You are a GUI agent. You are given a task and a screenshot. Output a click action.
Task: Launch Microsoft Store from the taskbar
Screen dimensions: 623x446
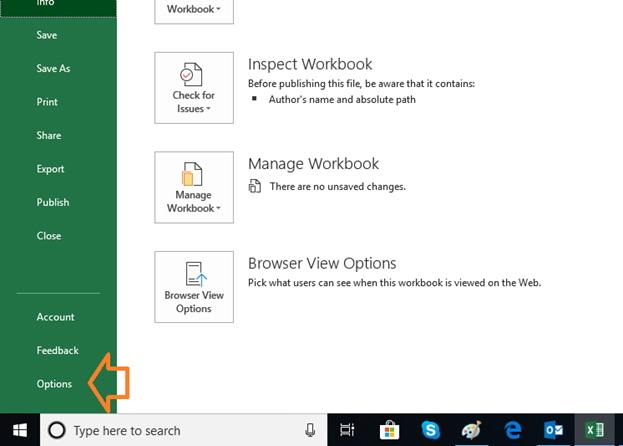point(387,430)
